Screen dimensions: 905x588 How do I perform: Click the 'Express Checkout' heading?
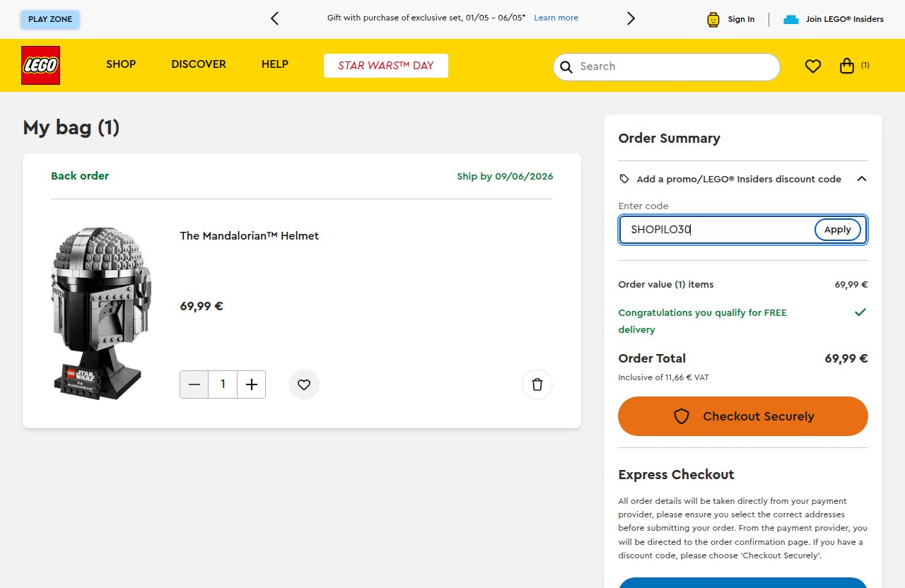click(x=676, y=475)
